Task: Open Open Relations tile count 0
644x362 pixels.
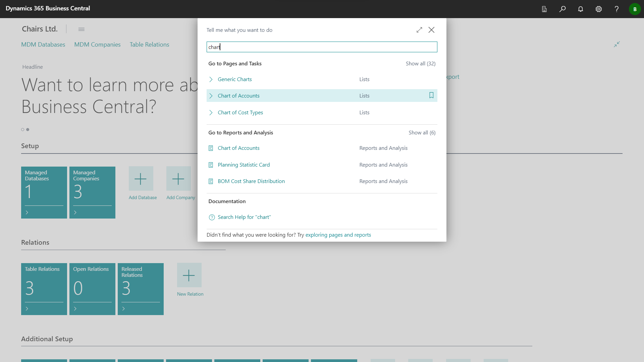Action: [78, 288]
